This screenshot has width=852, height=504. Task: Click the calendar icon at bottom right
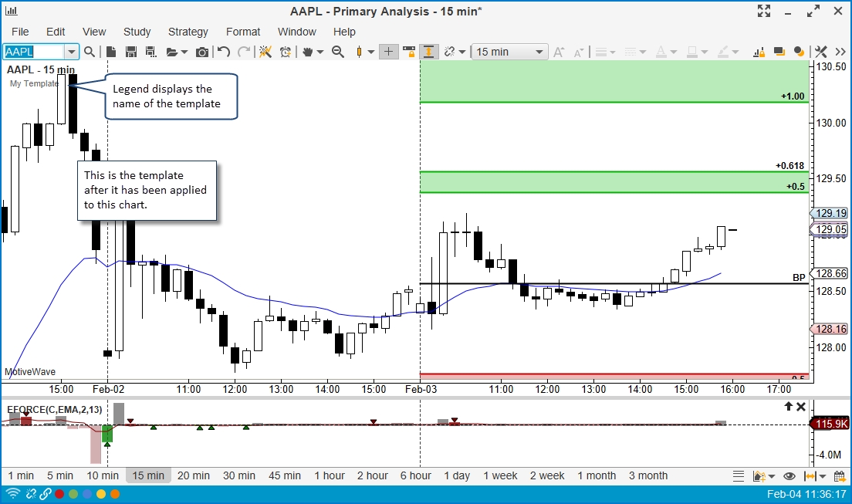(x=840, y=475)
